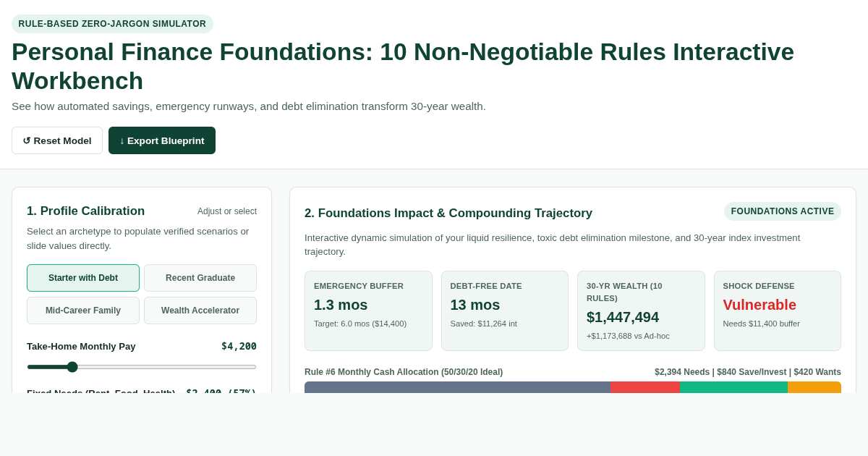Image resolution: width=868 pixels, height=456 pixels.
Task: Open the Shock Defense card
Action: (778, 311)
